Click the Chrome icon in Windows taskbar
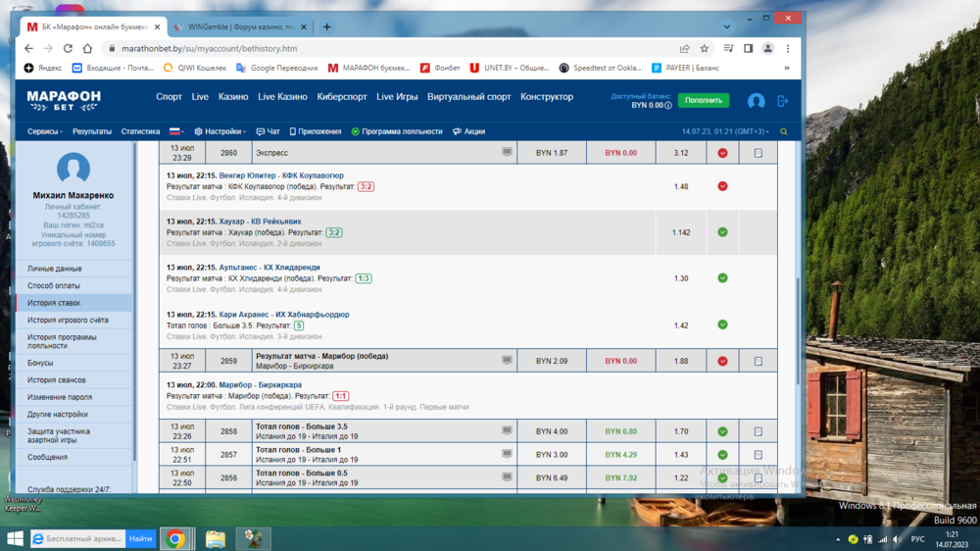The width and height of the screenshot is (980, 551). pyautogui.click(x=175, y=538)
